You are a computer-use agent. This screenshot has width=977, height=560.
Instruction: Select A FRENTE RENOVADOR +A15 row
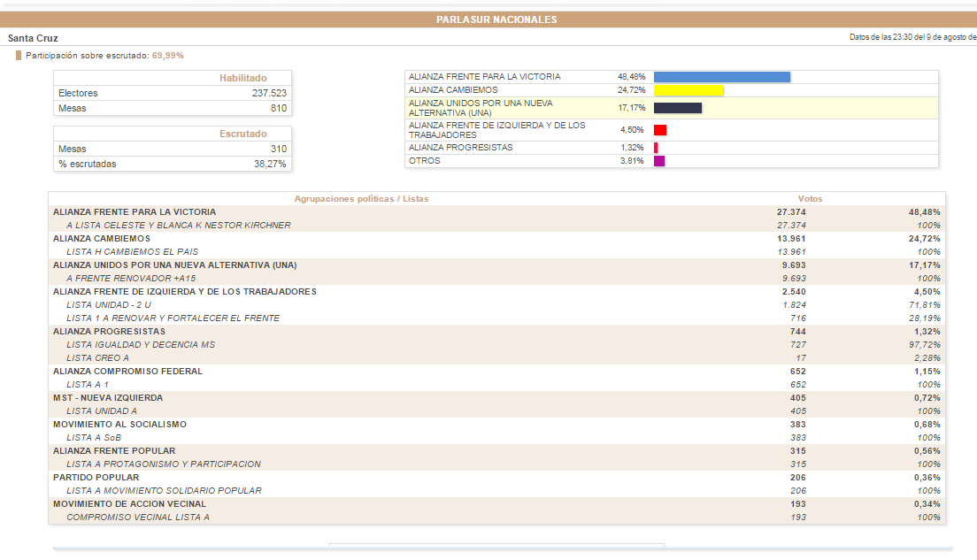(496, 279)
